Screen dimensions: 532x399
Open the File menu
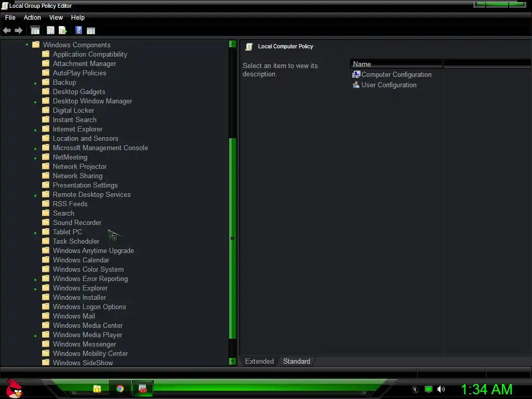[x=10, y=17]
